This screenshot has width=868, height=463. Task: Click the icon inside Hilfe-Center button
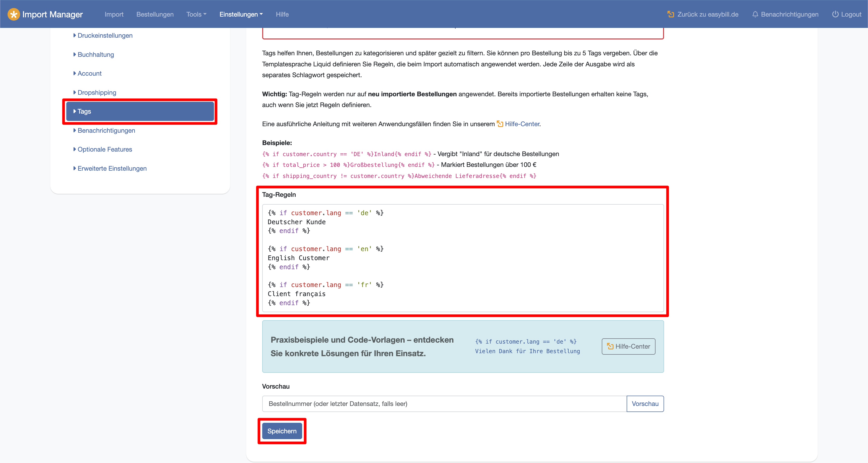[x=610, y=346]
